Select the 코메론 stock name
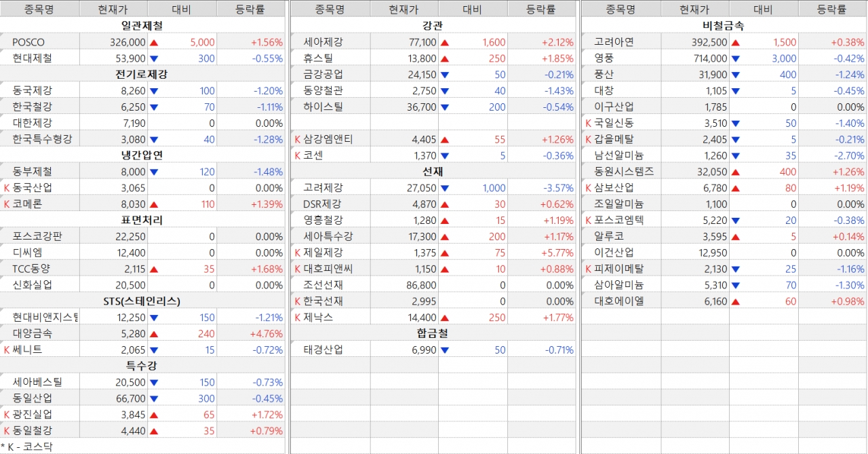 point(27,204)
